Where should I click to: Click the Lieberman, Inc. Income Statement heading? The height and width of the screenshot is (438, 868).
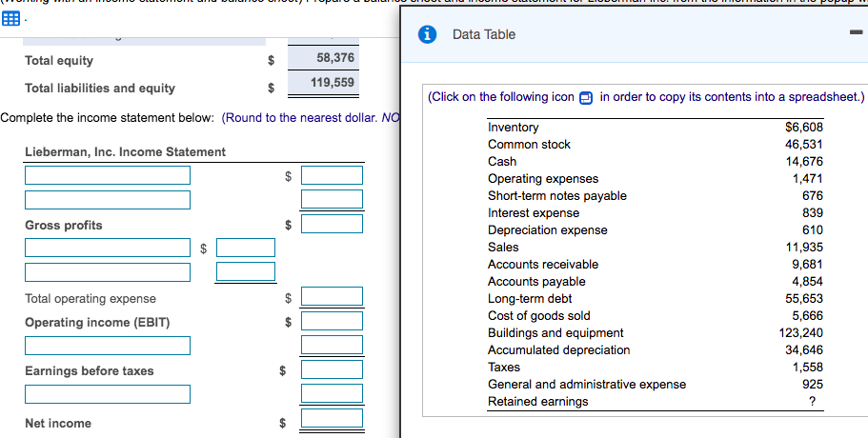125,152
